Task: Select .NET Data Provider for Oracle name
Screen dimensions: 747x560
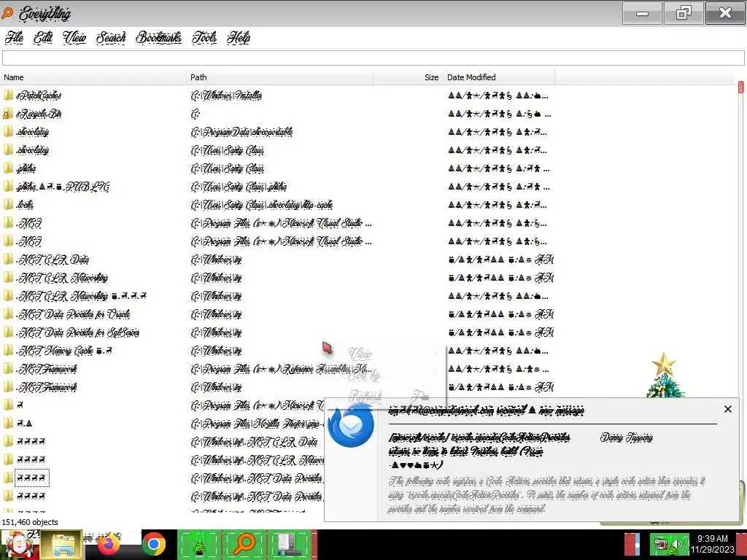Action: (x=73, y=314)
